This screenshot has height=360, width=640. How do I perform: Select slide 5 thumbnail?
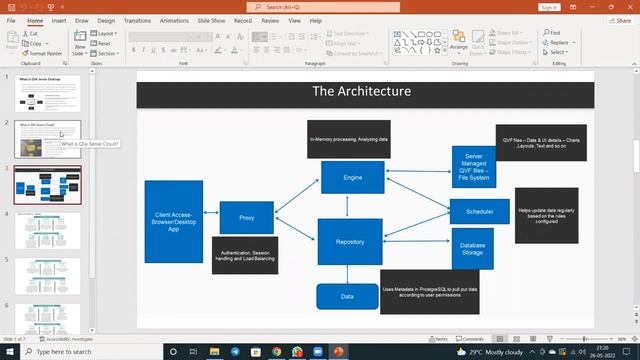(x=47, y=276)
